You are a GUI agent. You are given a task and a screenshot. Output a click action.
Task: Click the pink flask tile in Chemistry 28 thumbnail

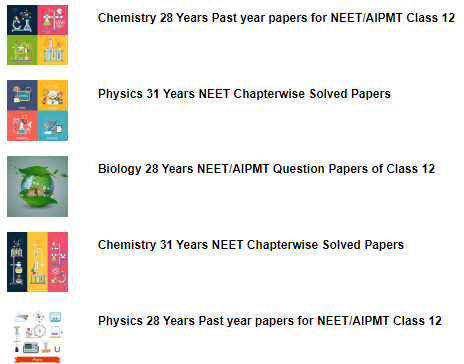click(x=53, y=20)
